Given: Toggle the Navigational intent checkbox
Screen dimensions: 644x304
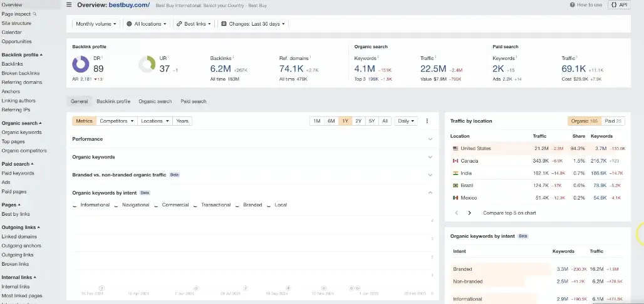Looking at the screenshot, I should [x=117, y=205].
